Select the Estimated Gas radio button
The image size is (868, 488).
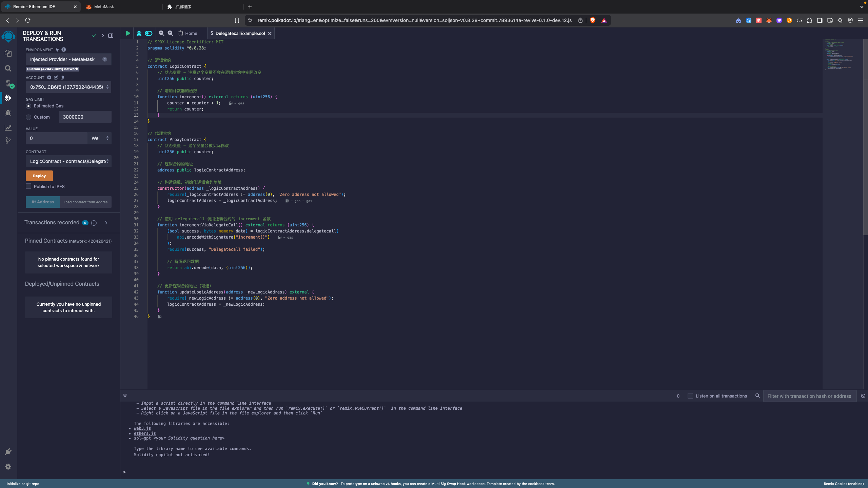[28, 106]
